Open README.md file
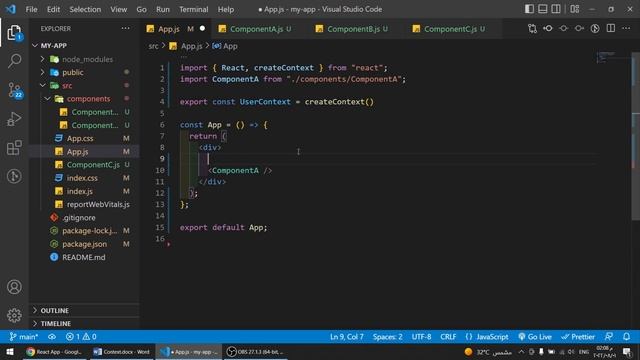 84,257
